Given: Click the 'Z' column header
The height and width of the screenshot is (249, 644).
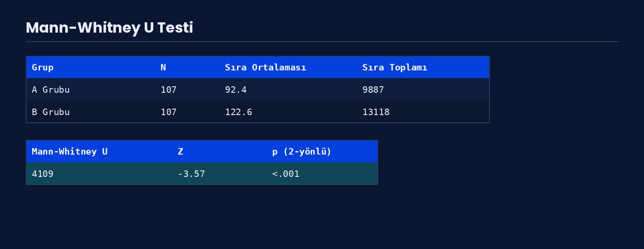Looking at the screenshot, I should click(x=180, y=152).
